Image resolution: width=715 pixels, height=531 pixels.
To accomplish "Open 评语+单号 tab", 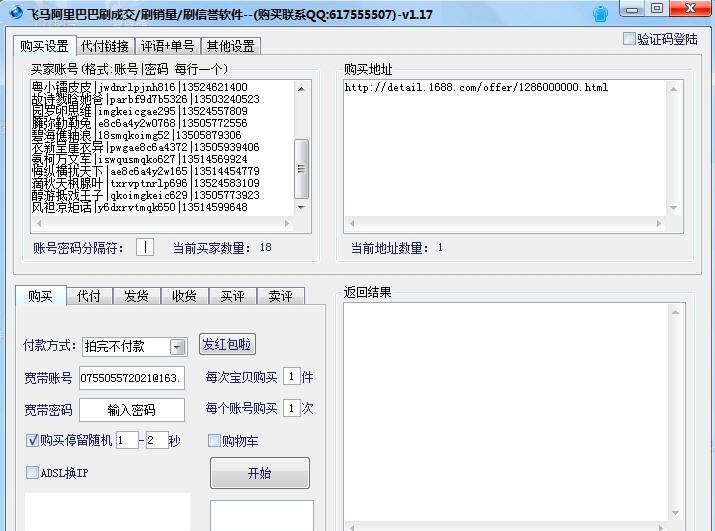I will 167,46.
